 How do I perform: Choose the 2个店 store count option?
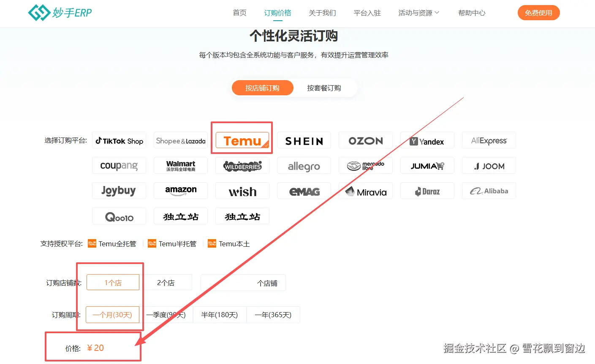pos(166,282)
